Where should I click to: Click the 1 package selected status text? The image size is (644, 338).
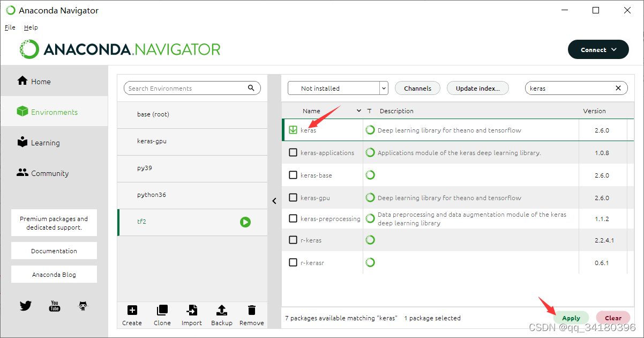[432, 318]
